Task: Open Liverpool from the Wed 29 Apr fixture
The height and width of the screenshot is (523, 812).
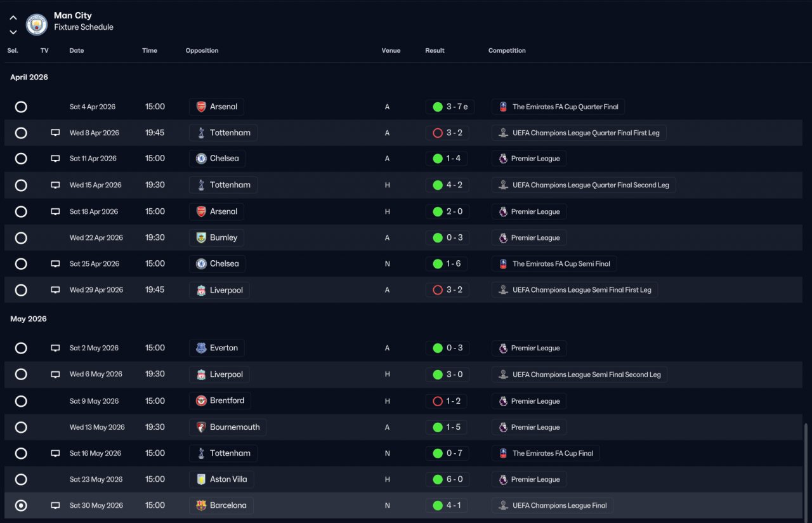Action: [219, 289]
